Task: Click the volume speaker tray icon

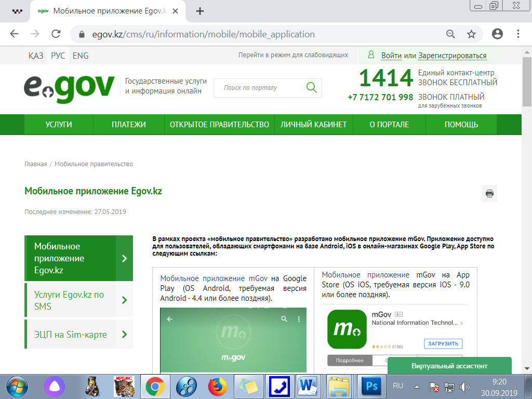Action: 464,387
